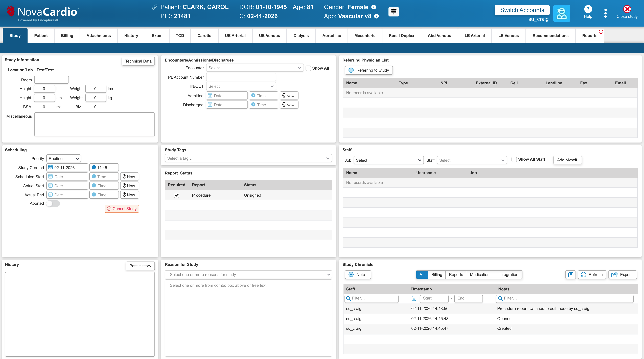Click the Study Chronicle pop-out icon
Image resolution: width=644 pixels, height=359 pixels.
tap(570, 275)
